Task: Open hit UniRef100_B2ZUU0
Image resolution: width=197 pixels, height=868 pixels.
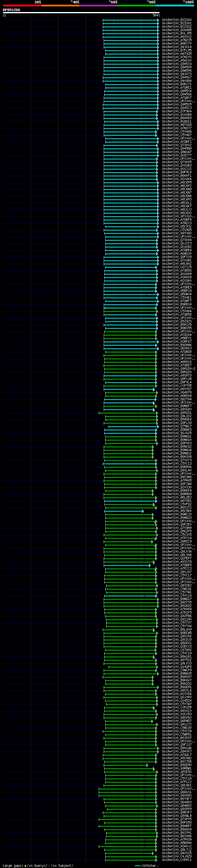Action: tap(176, 20)
